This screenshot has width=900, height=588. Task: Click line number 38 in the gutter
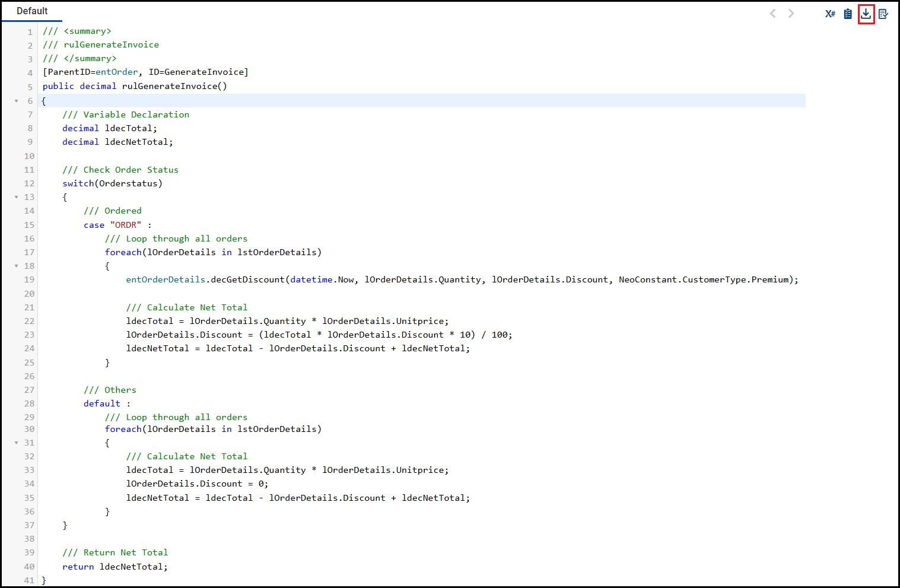point(29,539)
